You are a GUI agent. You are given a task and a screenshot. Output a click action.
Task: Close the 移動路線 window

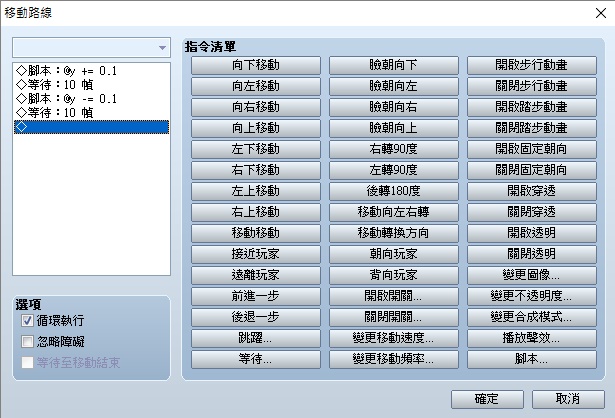coord(600,13)
